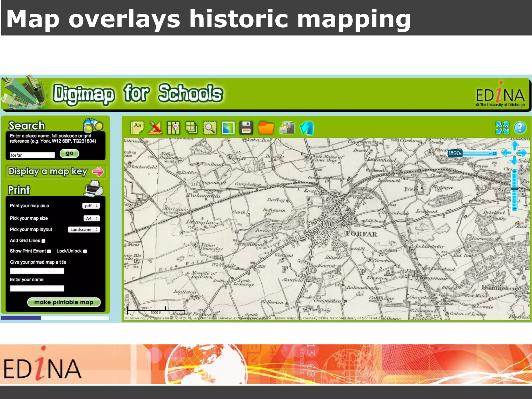Select the zoom area magnifier tool

click(210, 128)
